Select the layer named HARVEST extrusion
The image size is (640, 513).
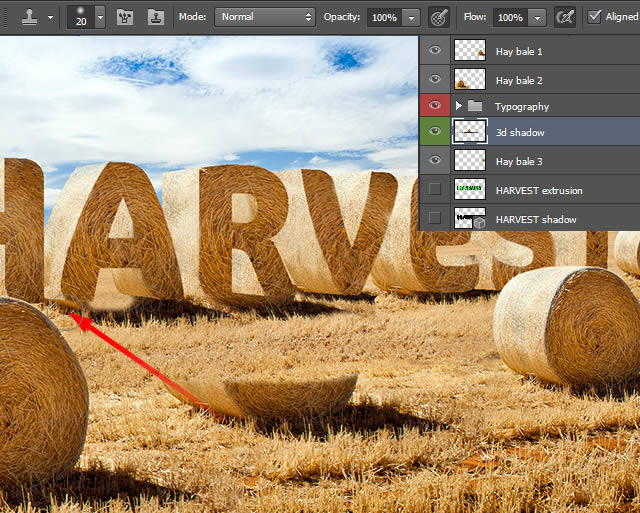(539, 191)
